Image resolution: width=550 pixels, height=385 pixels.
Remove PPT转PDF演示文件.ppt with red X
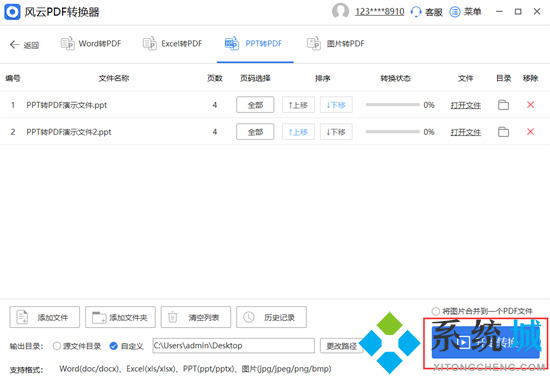tap(530, 104)
